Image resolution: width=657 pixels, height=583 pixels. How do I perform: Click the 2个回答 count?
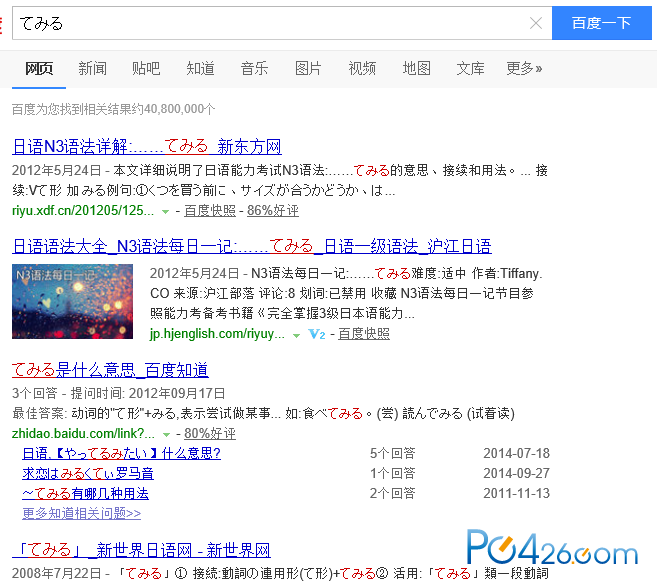click(x=392, y=494)
